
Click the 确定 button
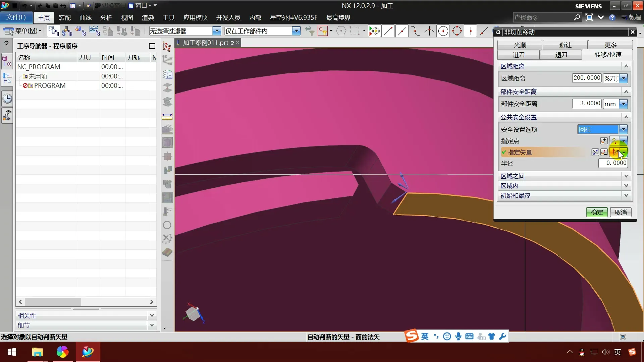(597, 212)
